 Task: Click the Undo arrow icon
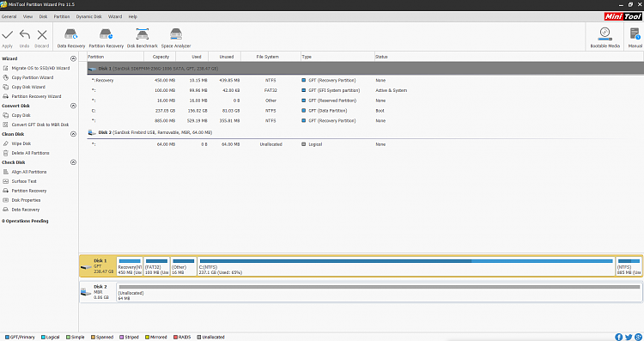click(25, 34)
